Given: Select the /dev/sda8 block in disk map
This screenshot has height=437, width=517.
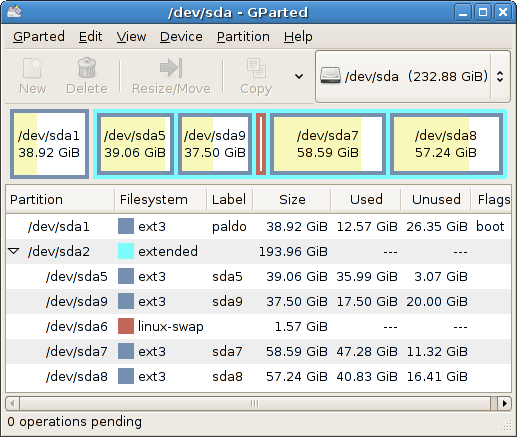Looking at the screenshot, I should [446, 144].
